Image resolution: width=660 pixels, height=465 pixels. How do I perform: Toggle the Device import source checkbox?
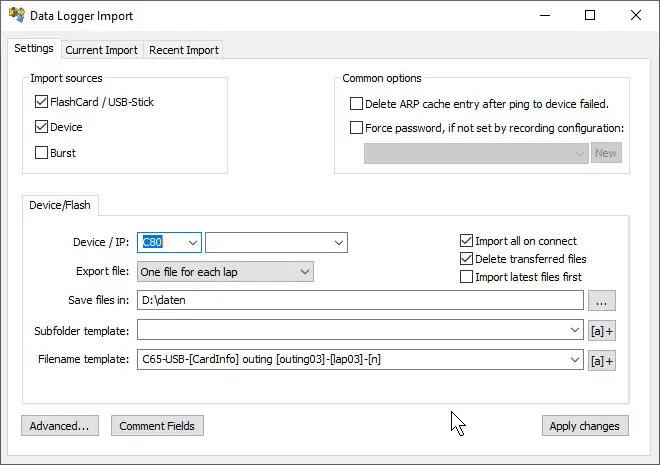point(41,128)
